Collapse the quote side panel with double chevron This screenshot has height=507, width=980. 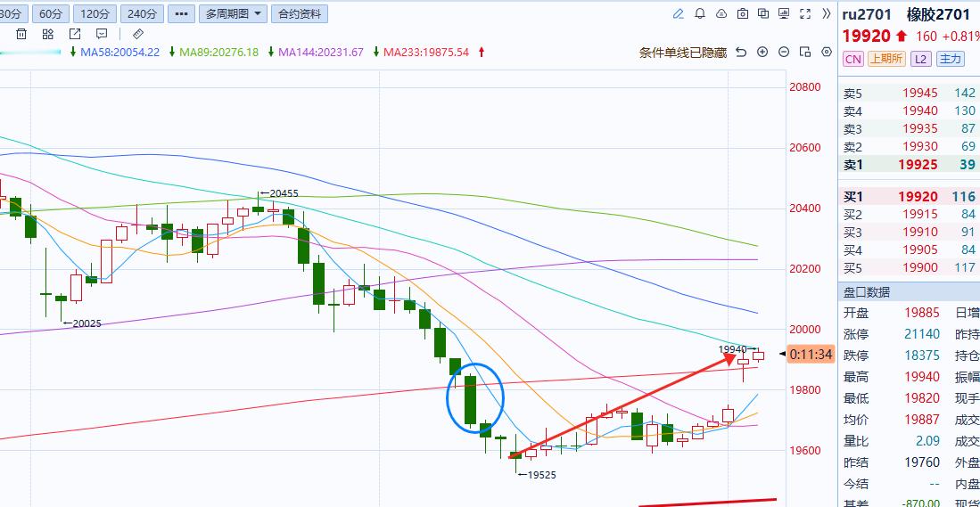[827, 13]
